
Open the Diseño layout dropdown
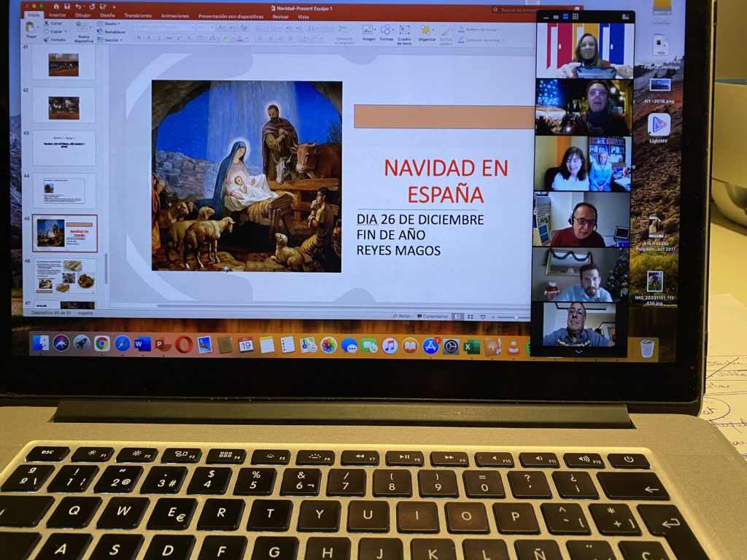click(x=109, y=23)
